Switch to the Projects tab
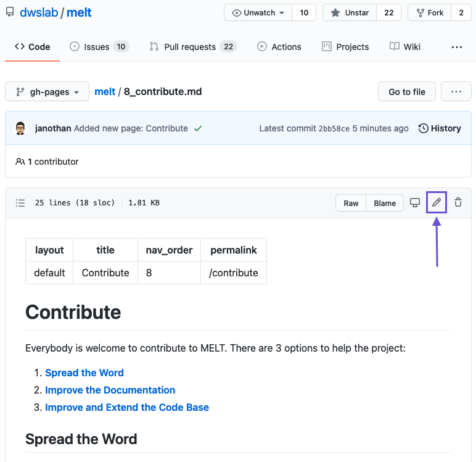Image resolution: width=476 pixels, height=462 pixels. click(345, 47)
